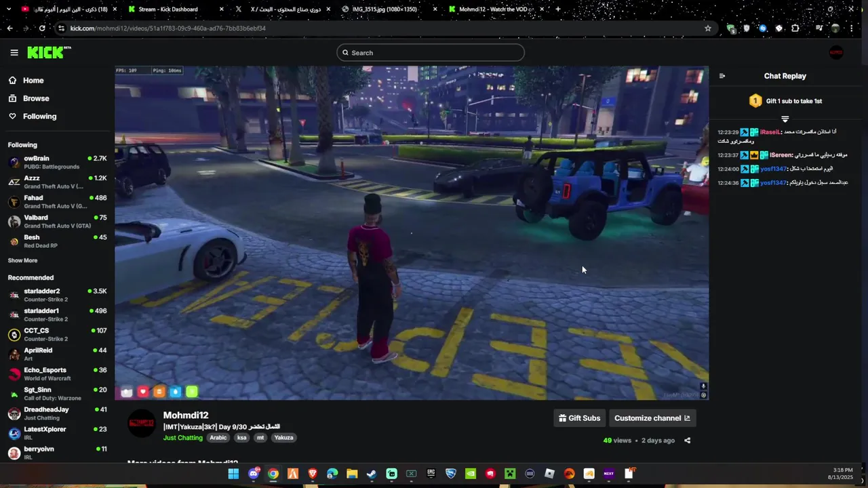The image size is (868, 488).
Task: Open Fahad channel in Following list
Action: pyautogui.click(x=57, y=201)
